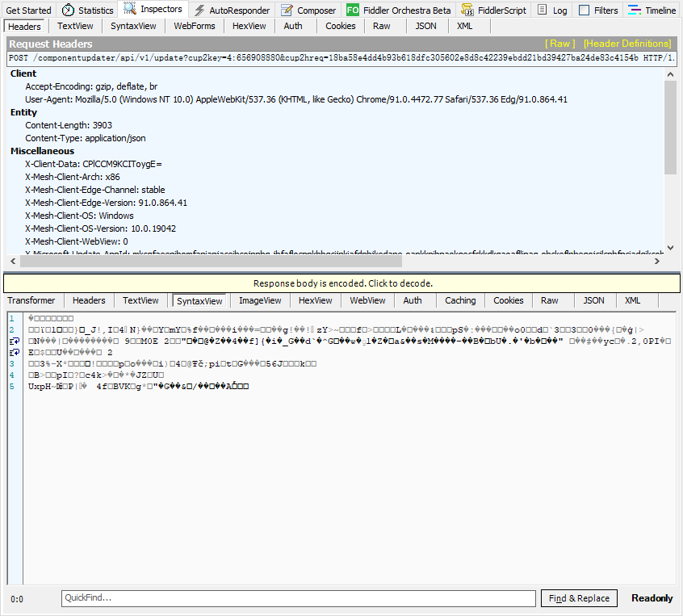683x616 pixels.
Task: Click the scroll up arrow in headers pane
Action: (x=670, y=74)
